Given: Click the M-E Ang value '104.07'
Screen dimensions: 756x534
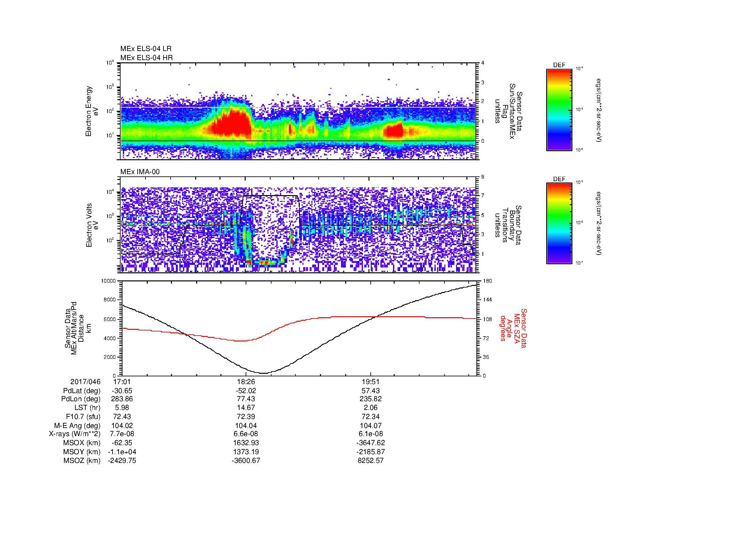Looking at the screenshot, I should point(370,426).
